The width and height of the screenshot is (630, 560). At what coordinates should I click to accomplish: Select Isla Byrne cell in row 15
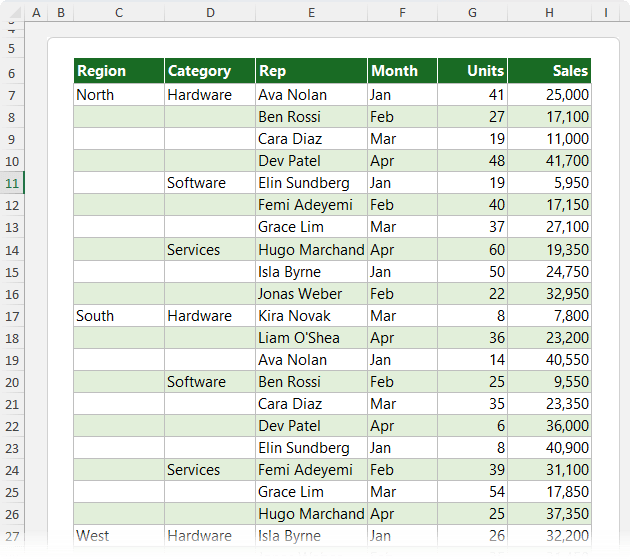click(x=311, y=272)
